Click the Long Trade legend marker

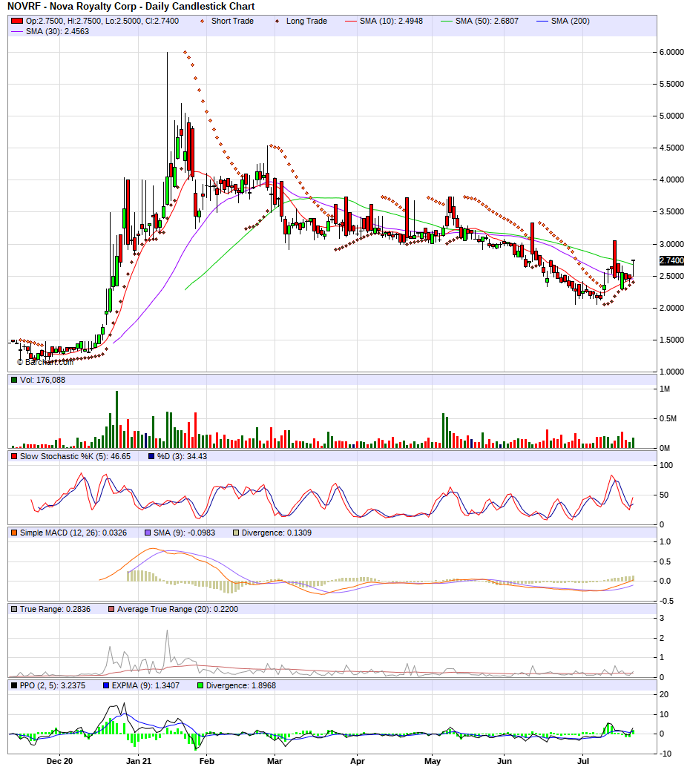pyautogui.click(x=277, y=21)
